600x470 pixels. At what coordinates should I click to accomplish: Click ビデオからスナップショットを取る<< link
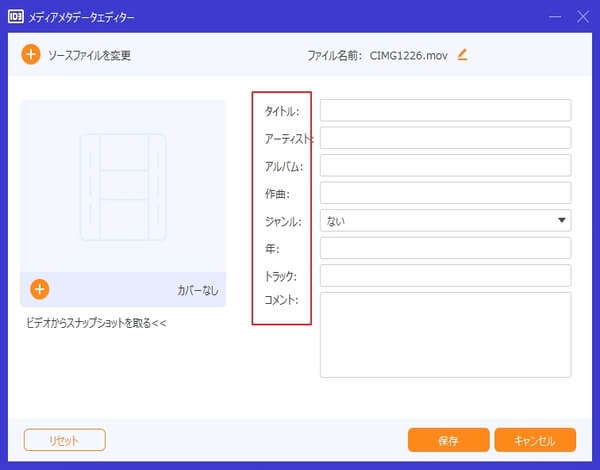click(96, 323)
